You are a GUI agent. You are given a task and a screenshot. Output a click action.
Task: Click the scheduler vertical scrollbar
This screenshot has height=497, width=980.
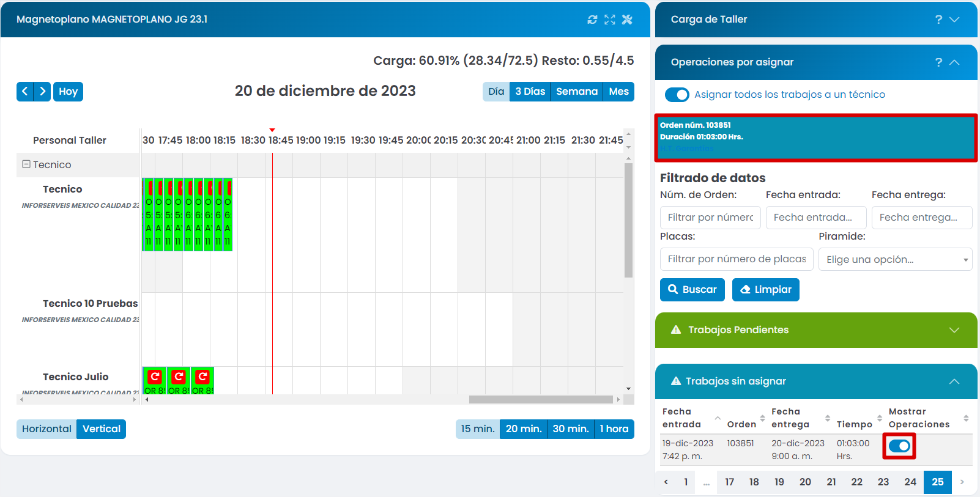tap(628, 220)
